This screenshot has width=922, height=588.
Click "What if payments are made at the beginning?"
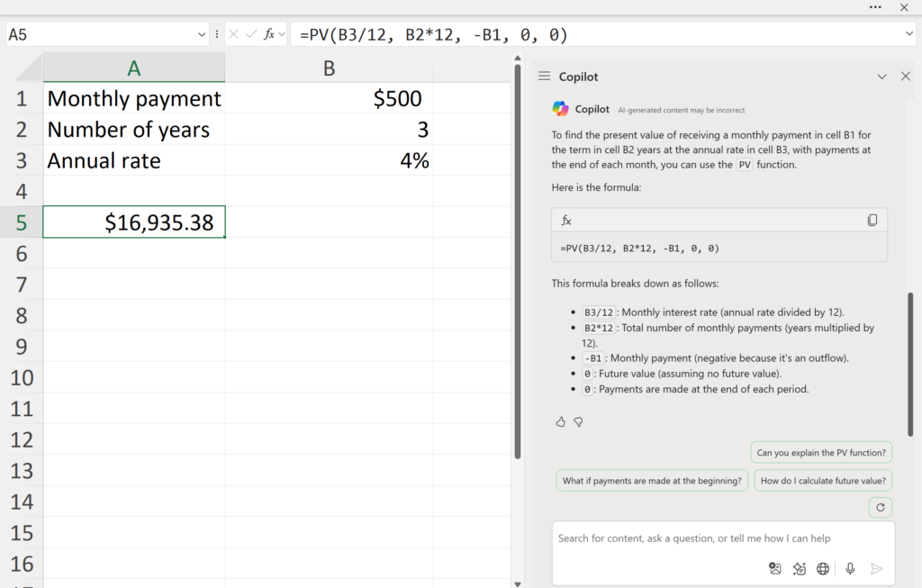click(x=652, y=481)
